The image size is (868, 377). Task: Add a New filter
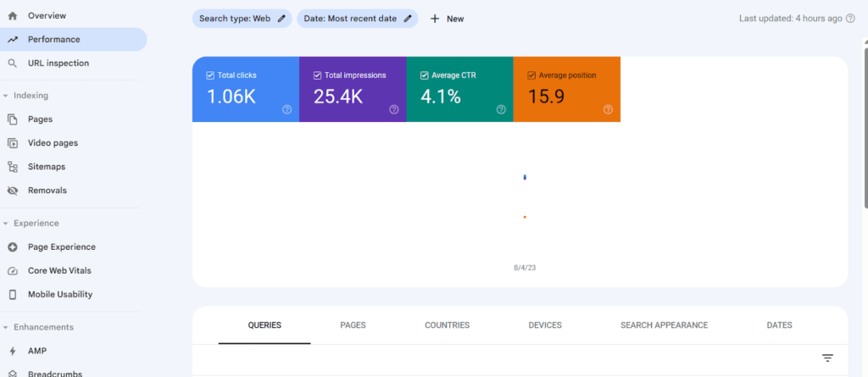[x=448, y=19]
